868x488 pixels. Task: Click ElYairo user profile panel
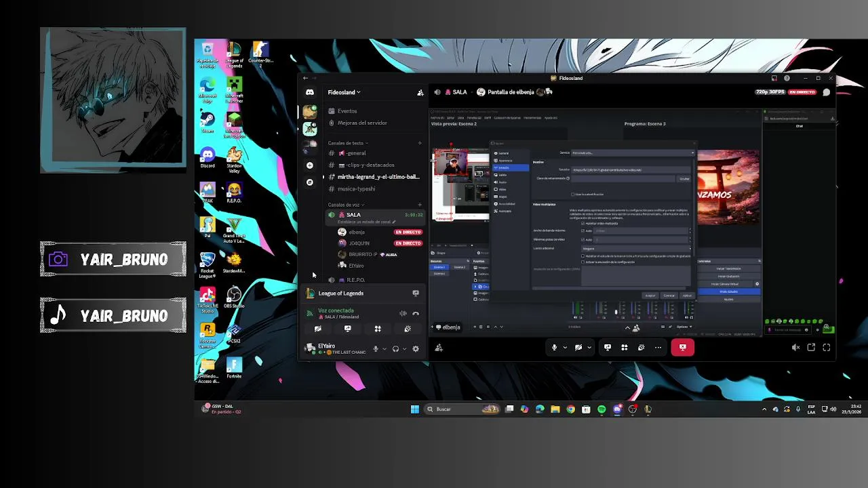(x=336, y=349)
